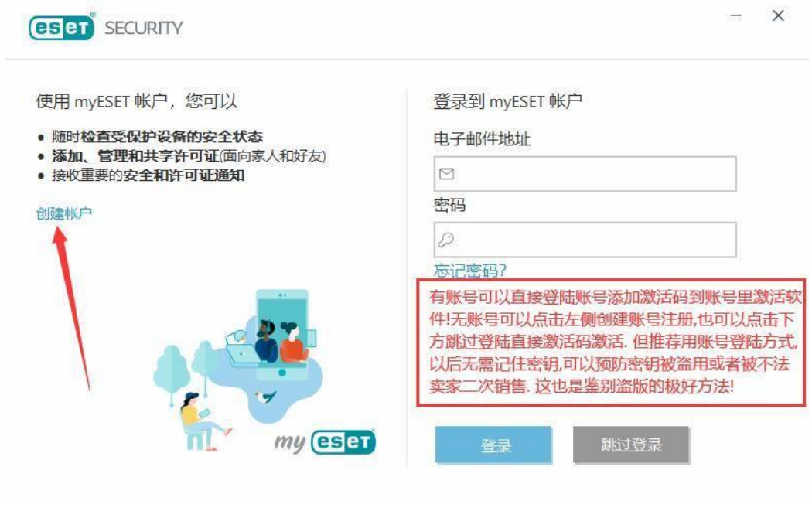Viewport: 812px width, 511px height.
Task: Click the red annotation text box
Action: [x=612, y=342]
